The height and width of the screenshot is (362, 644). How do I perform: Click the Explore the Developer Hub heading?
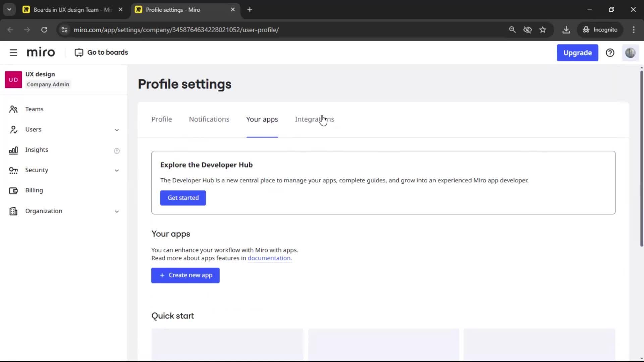tap(206, 165)
